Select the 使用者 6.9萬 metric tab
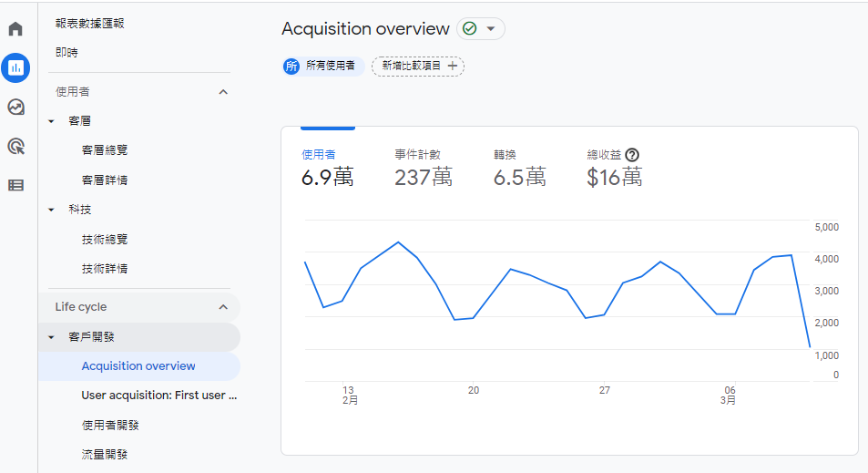This screenshot has width=868, height=473. click(328, 169)
